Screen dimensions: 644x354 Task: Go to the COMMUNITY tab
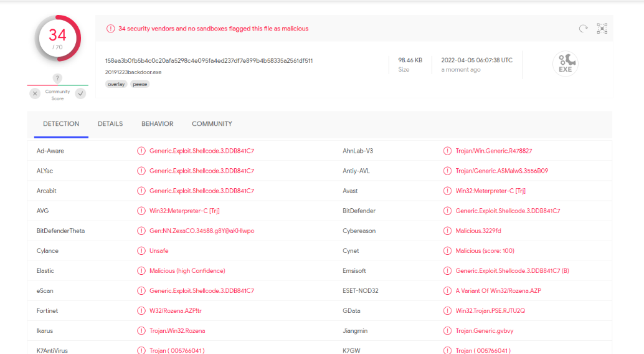tap(212, 124)
